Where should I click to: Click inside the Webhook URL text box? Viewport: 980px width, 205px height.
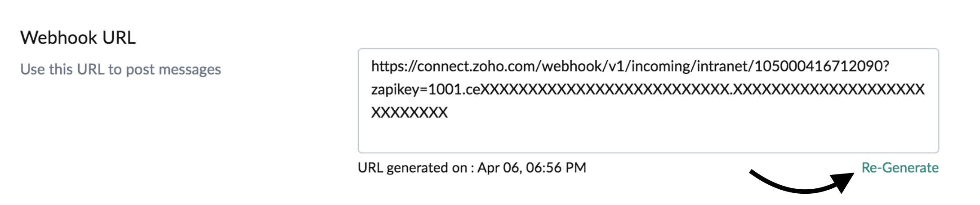tap(647, 101)
